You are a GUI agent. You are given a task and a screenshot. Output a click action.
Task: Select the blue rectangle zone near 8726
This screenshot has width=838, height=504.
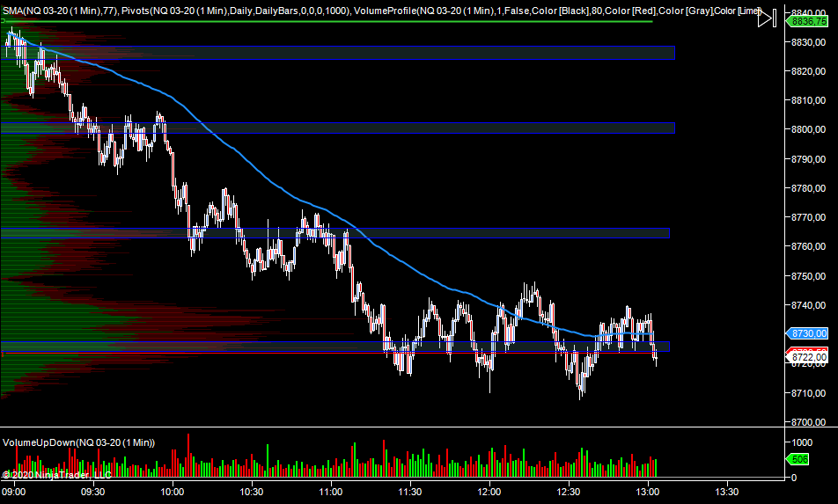point(264,347)
